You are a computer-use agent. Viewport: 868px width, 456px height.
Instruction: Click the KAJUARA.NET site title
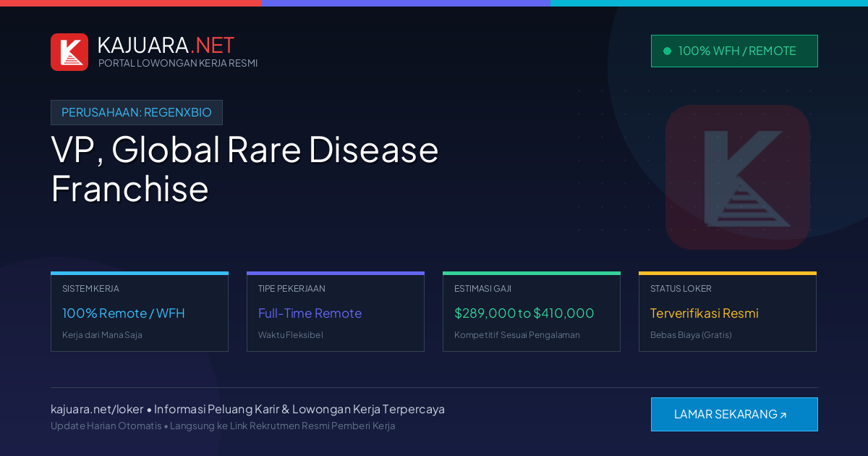pyautogui.click(x=166, y=45)
